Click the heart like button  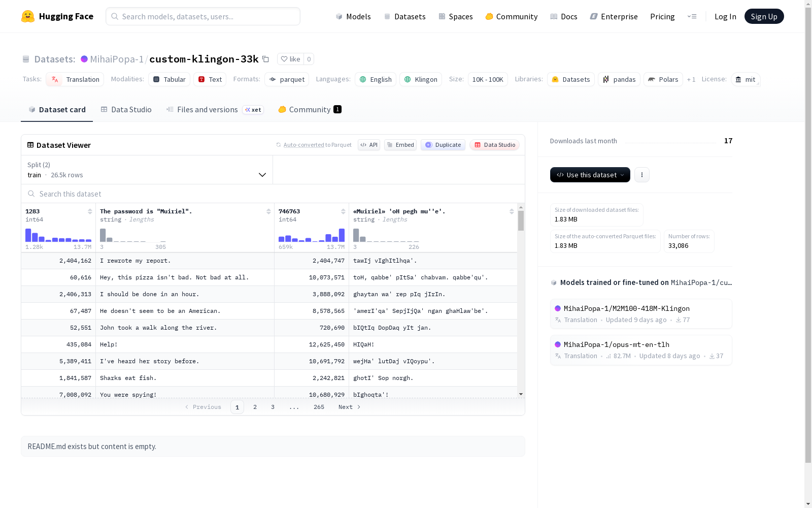tap(290, 59)
